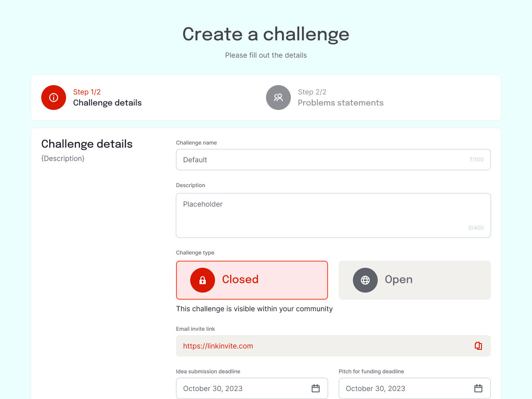Open the calendar icon for Pitch for funding deadline
532x399 pixels.
478,388
